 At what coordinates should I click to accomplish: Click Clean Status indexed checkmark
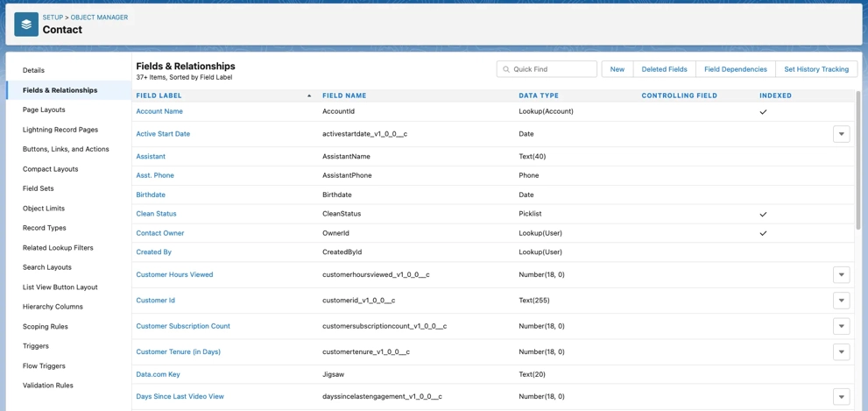click(763, 215)
